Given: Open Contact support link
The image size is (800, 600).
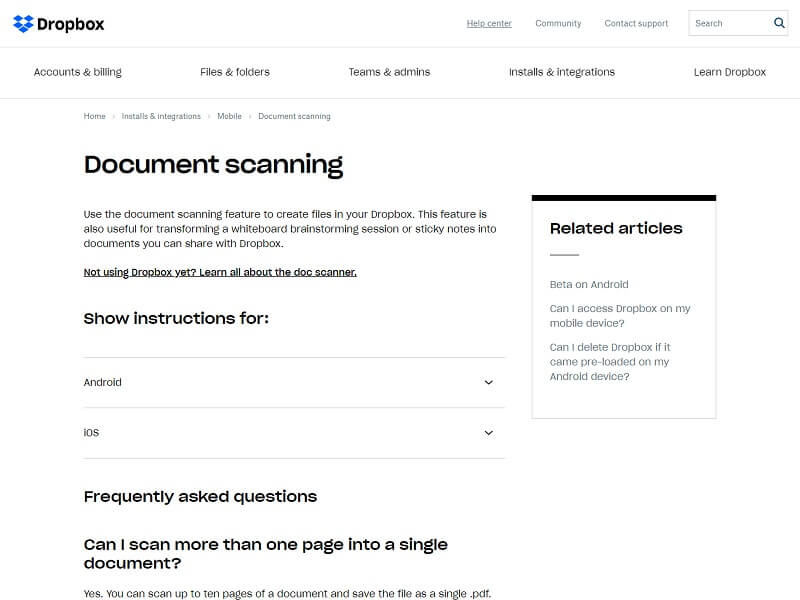Looking at the screenshot, I should [636, 23].
